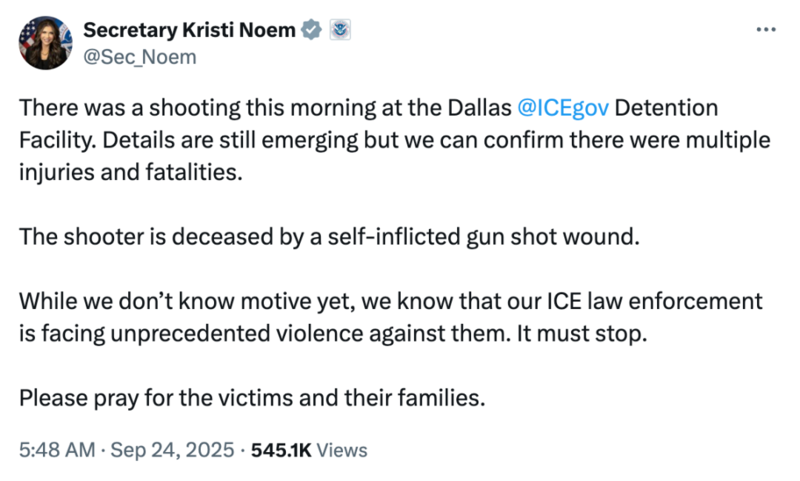
Task: Open Kristi Noem's profile avatar photo
Action: [x=44, y=42]
